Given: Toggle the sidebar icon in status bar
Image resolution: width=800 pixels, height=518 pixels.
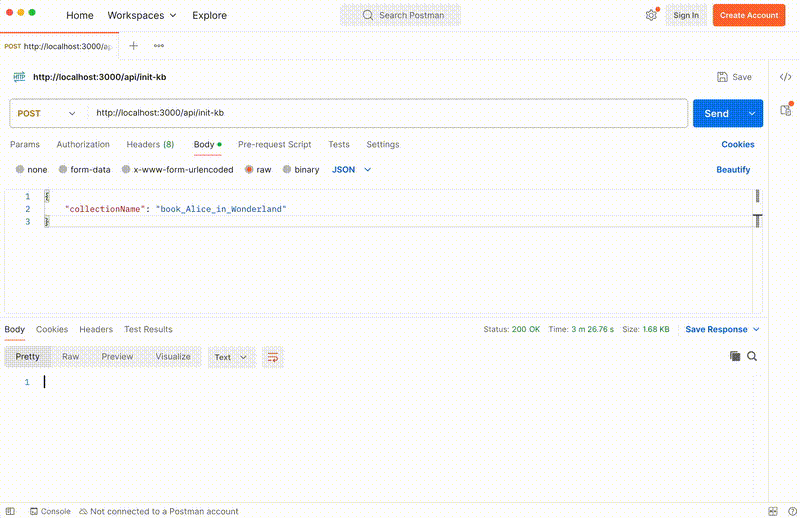Looking at the screenshot, I should pyautogui.click(x=10, y=511).
